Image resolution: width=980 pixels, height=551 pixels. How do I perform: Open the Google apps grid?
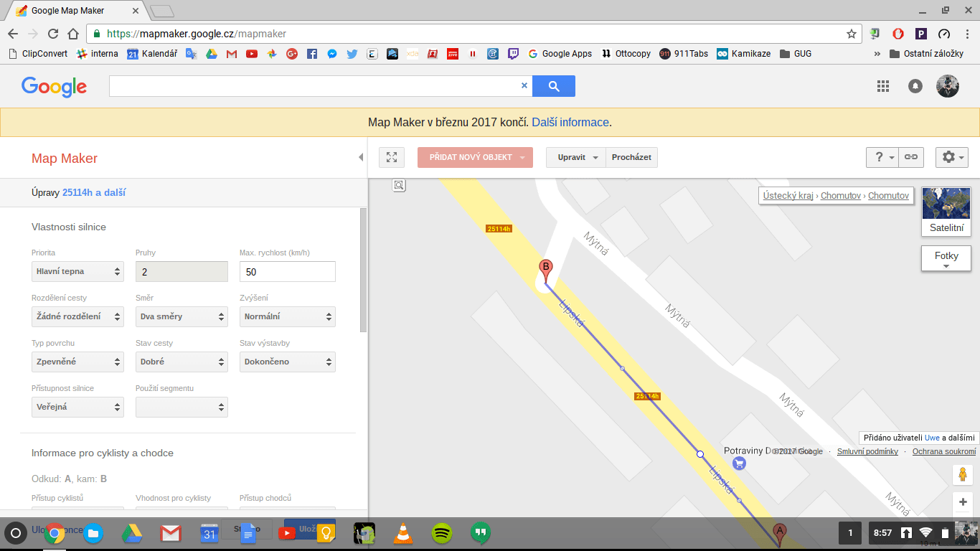click(x=883, y=86)
